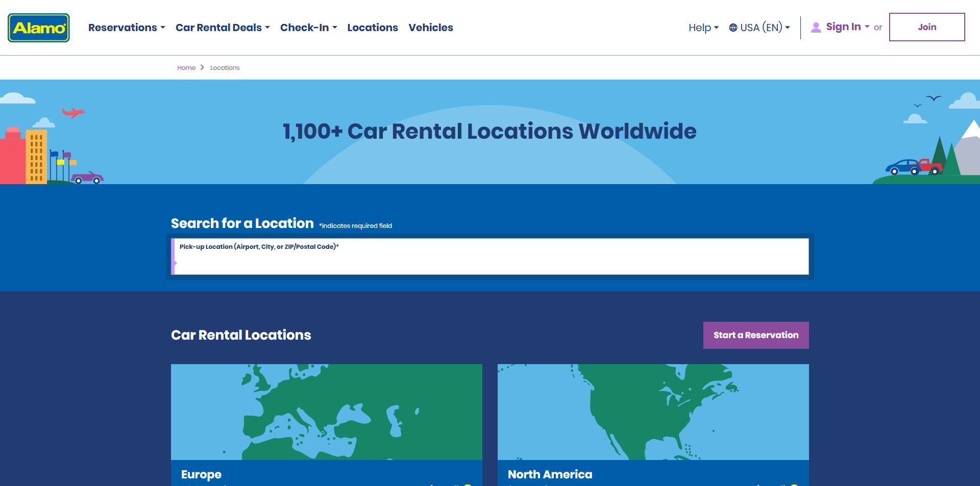The width and height of the screenshot is (980, 486).
Task: Expand the Check-In dropdown
Action: [308, 28]
